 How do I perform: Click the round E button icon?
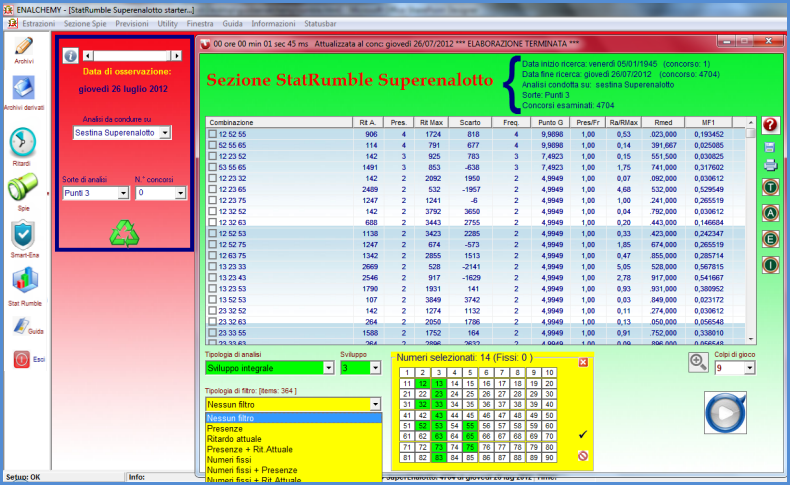click(770, 239)
